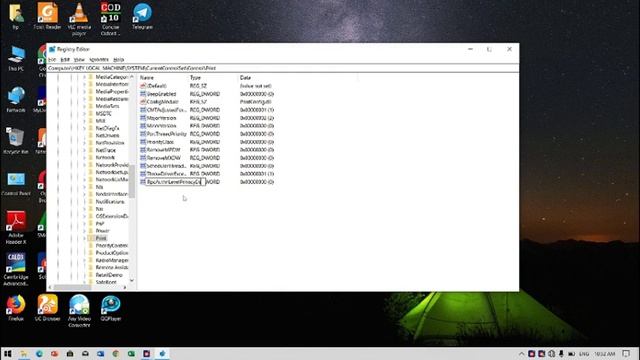Open Concise Oxford desktop icon
This screenshot has width=640, height=360.
tap(111, 19)
